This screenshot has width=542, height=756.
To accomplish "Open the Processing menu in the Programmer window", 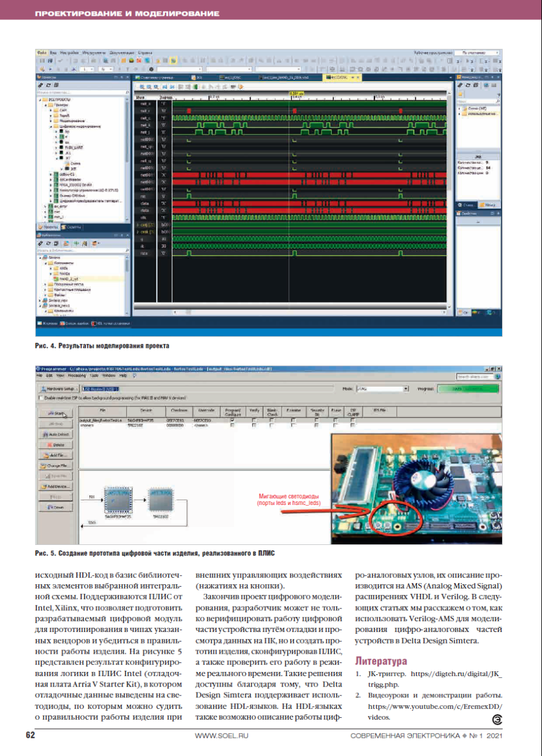I will click(x=76, y=376).
